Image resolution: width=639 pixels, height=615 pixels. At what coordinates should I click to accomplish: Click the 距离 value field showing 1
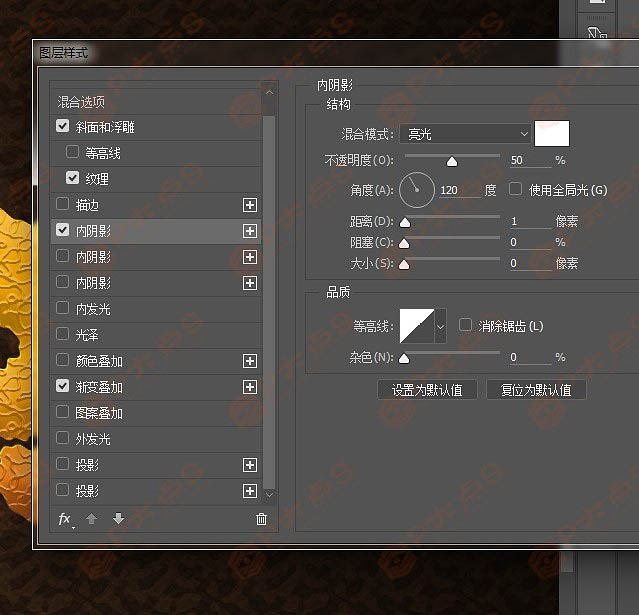pos(531,221)
